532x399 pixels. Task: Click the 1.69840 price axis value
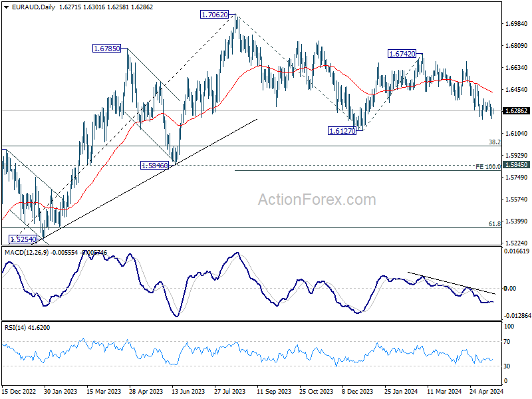point(516,23)
